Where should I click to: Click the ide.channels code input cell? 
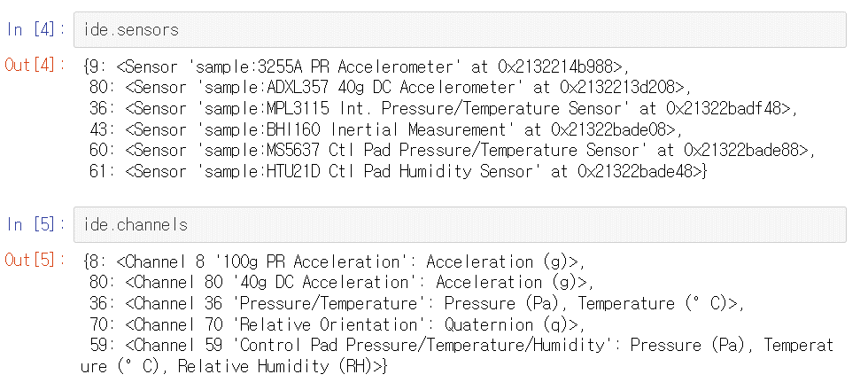[x=460, y=224]
